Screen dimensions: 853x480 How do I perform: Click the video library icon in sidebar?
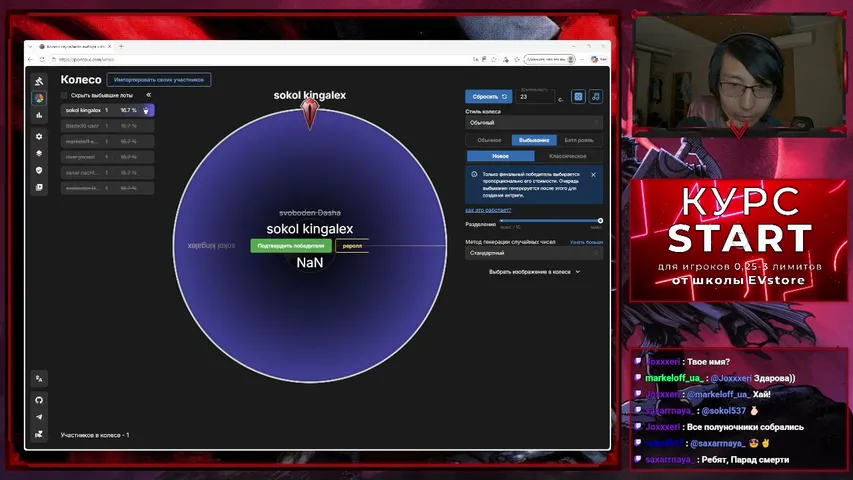39,187
